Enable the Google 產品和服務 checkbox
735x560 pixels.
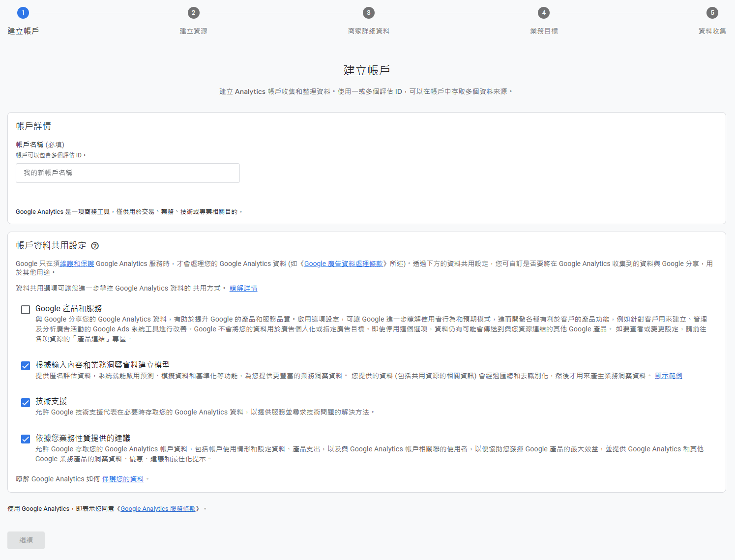pos(26,309)
